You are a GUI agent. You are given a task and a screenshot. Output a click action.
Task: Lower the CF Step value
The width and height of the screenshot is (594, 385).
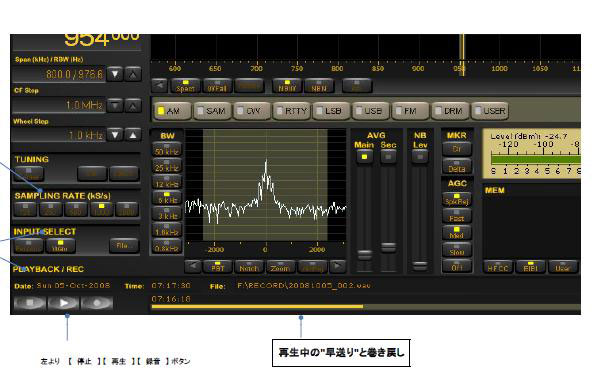point(115,105)
